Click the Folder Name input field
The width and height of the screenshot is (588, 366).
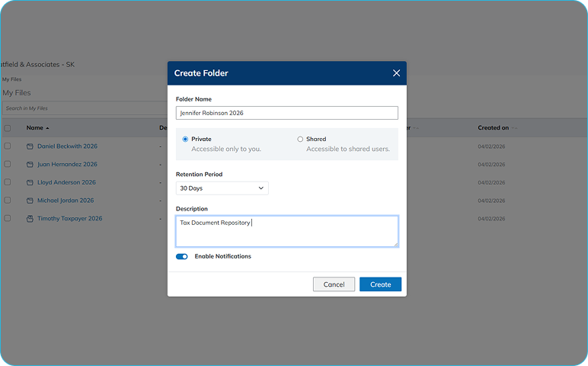click(286, 113)
